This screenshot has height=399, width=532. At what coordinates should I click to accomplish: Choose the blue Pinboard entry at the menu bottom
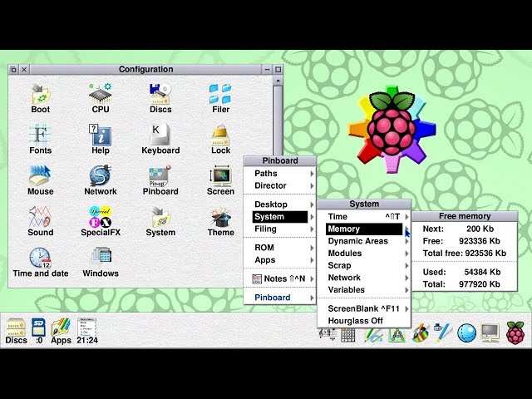(x=280, y=298)
